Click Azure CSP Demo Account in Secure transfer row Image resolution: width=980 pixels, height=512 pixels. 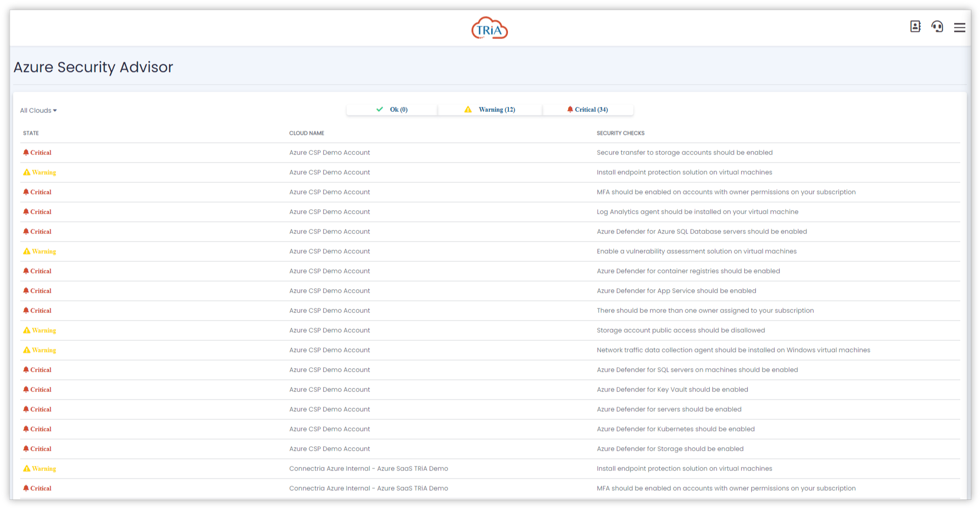pos(329,152)
